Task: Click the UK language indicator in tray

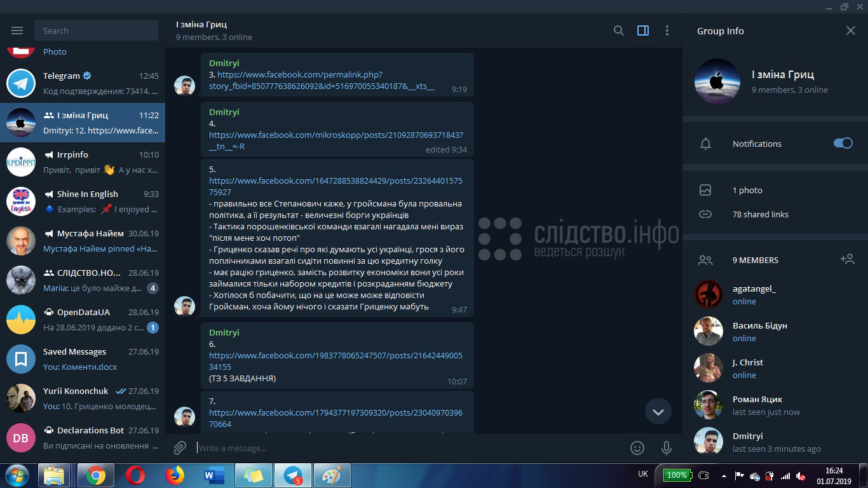Action: tap(643, 474)
